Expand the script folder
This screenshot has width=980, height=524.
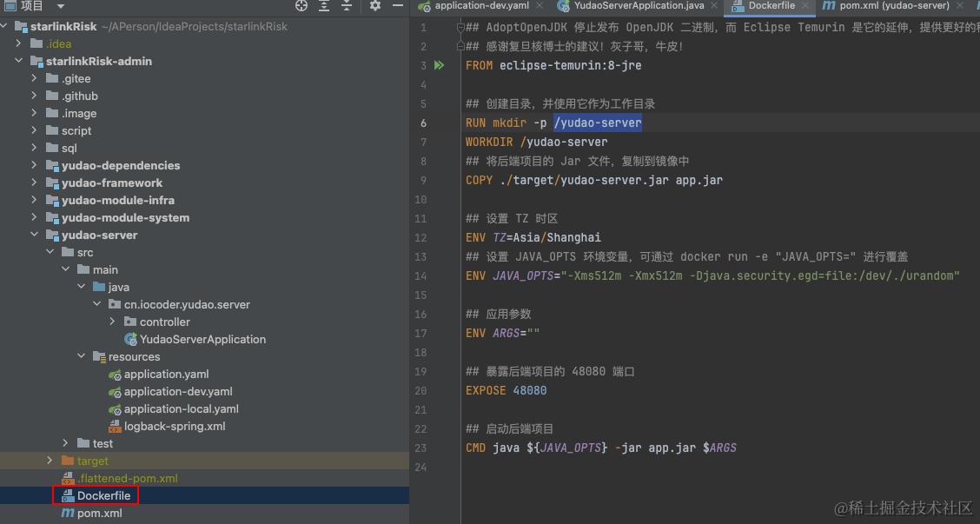point(35,130)
